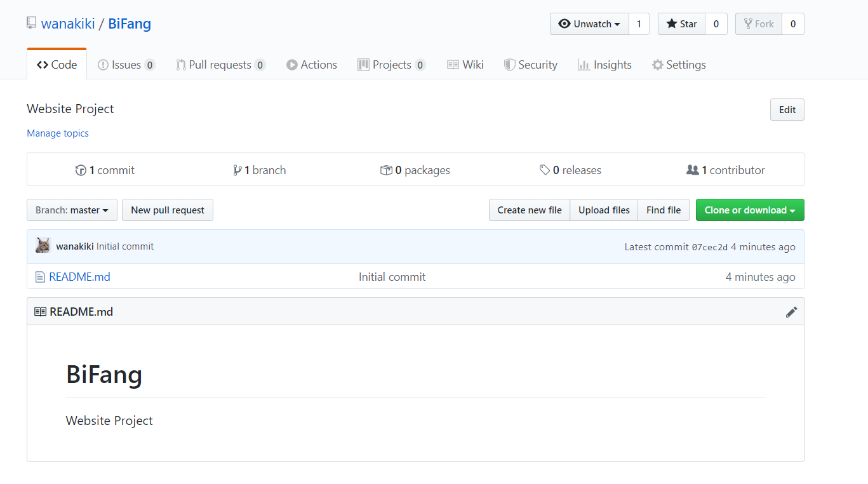868x484 pixels.
Task: View the 1 contributor link
Action: click(726, 170)
